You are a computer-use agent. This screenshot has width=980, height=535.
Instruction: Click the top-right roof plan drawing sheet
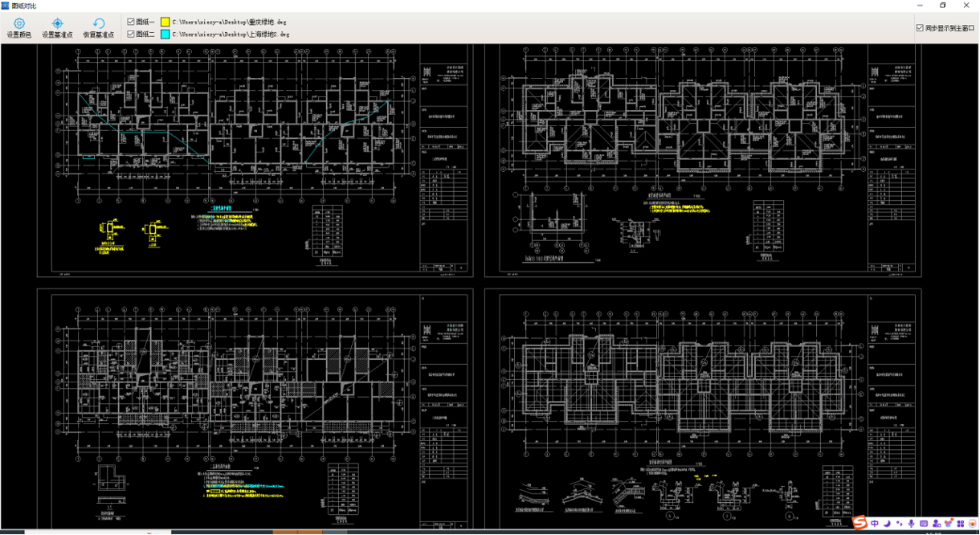coord(703,161)
